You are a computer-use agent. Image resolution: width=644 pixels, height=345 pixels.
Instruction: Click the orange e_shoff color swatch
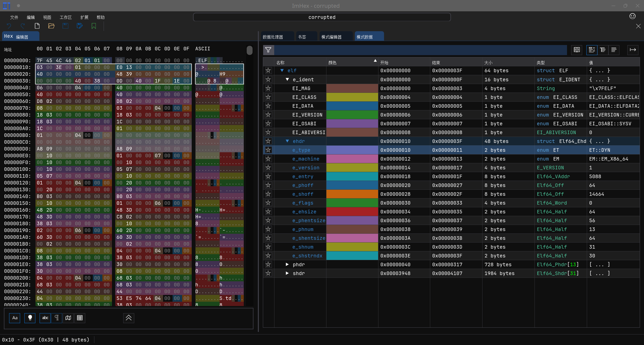point(352,194)
